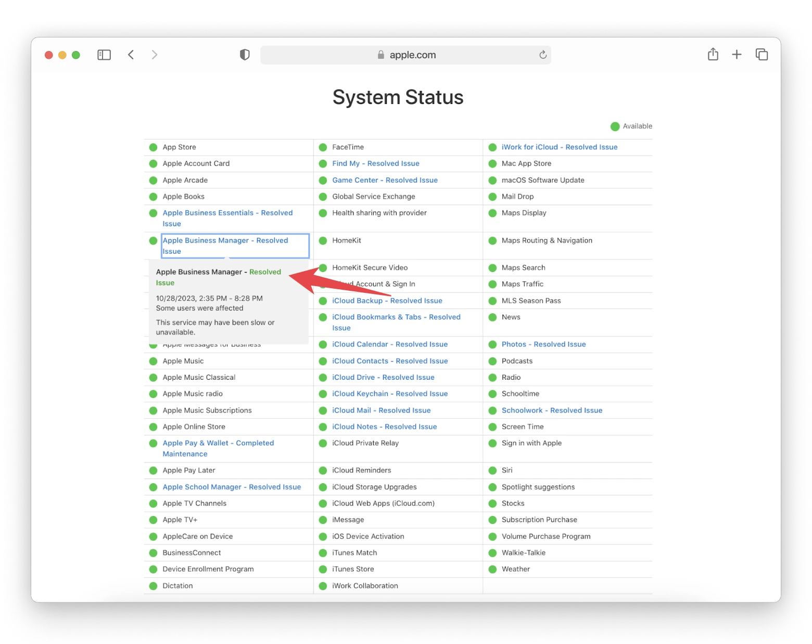The height and width of the screenshot is (644, 812).
Task: Click the Maps Routing & Navigation text
Action: click(547, 240)
